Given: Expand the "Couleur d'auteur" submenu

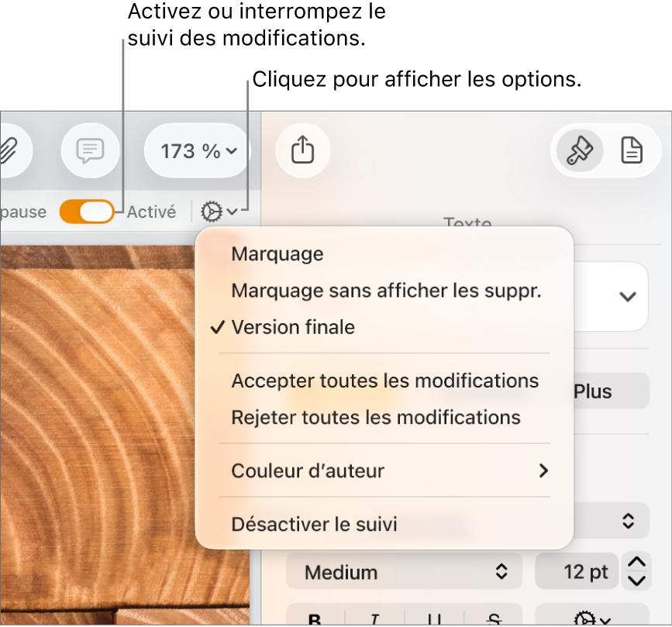Looking at the screenshot, I should [384, 470].
